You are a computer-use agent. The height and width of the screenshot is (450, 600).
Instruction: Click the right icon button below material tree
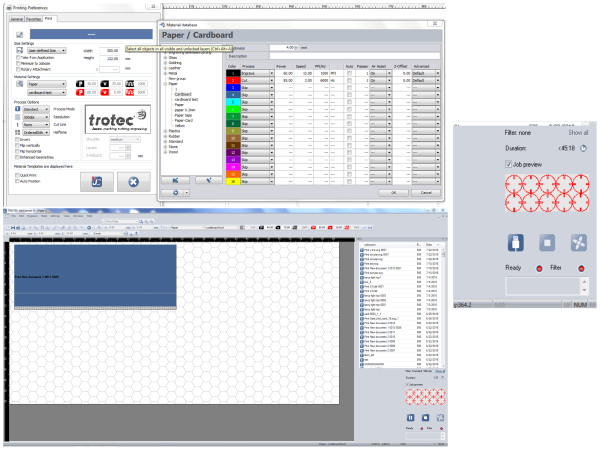209,180
